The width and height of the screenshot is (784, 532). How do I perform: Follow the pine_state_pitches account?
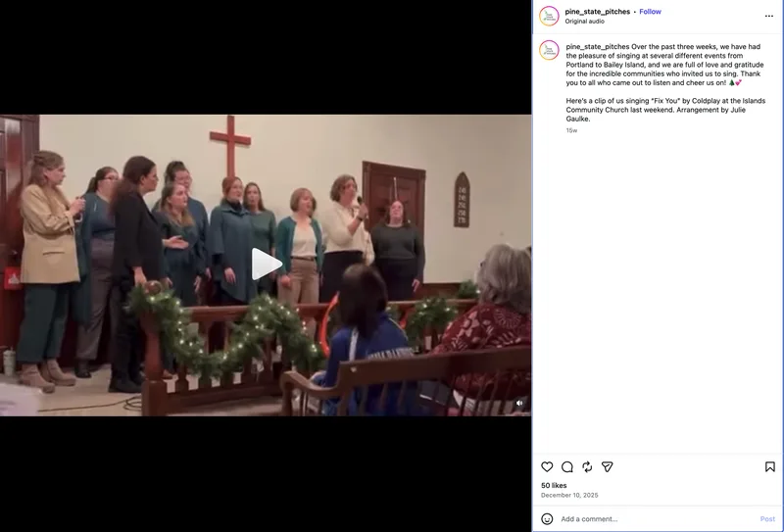pos(650,12)
